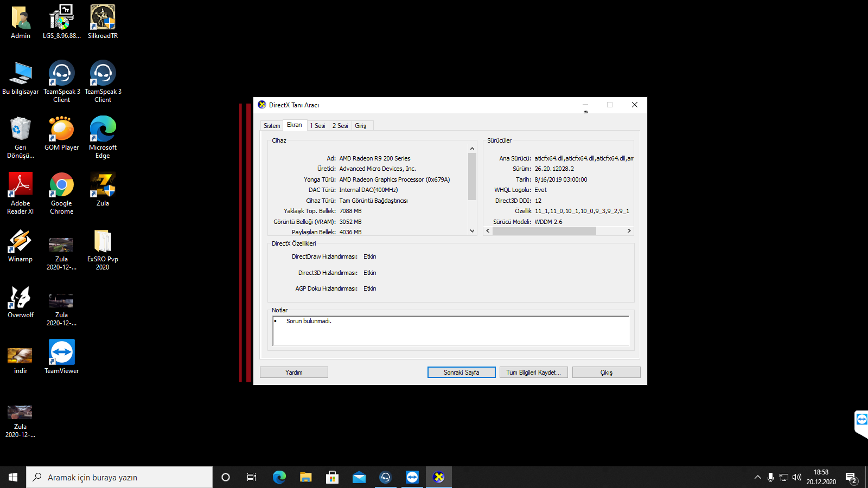Click the Cihaz vertical scrollbar thumb
This screenshot has height=488, width=868.
click(x=472, y=177)
